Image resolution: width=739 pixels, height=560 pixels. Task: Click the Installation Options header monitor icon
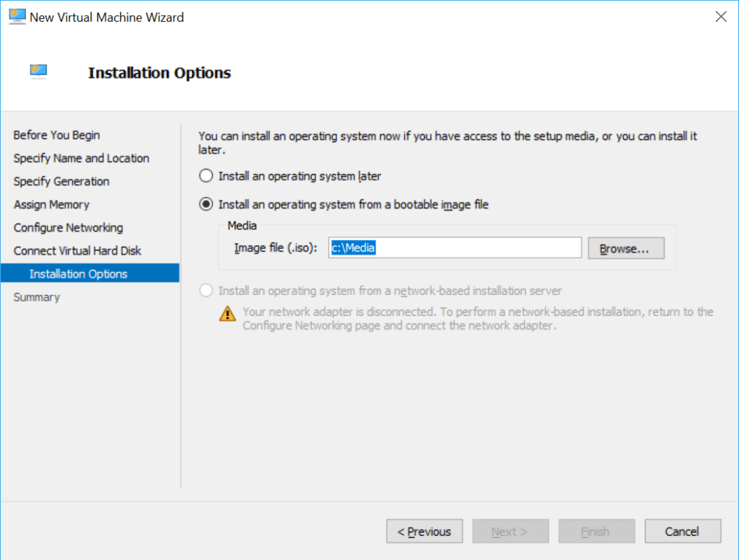point(39,71)
